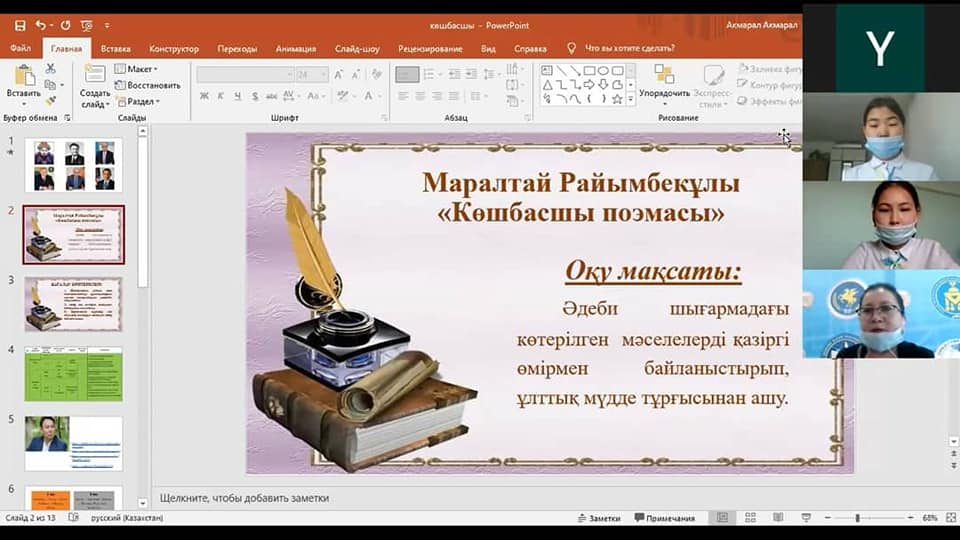The image size is (960, 540).
Task: Toggle the Заметки notes pane
Action: pyautogui.click(x=598, y=518)
